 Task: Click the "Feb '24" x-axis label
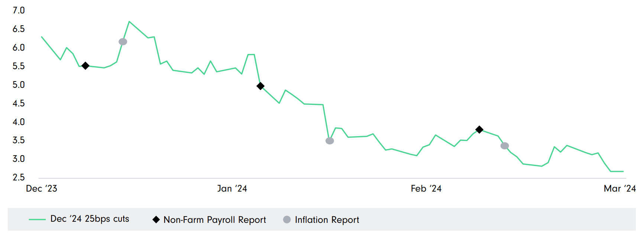tap(426, 189)
